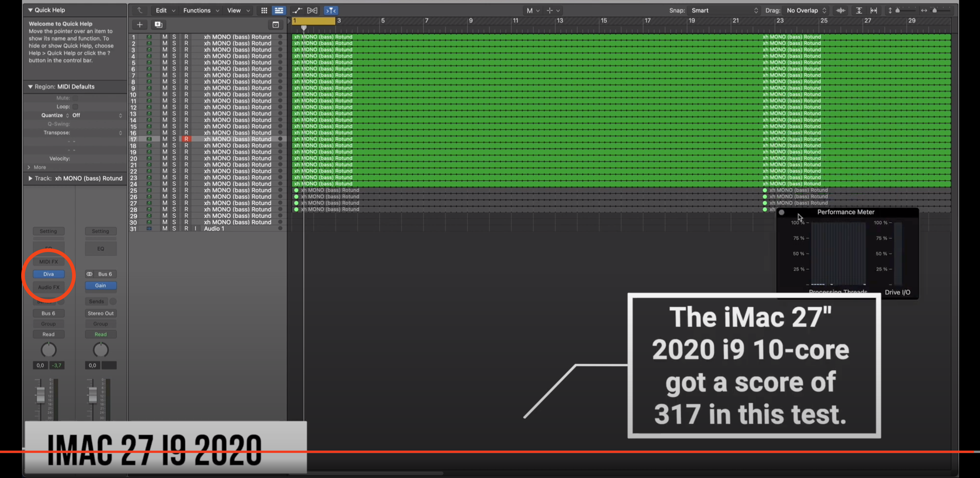Click the Stereo Out output slot
980x478 pixels.
(x=100, y=313)
